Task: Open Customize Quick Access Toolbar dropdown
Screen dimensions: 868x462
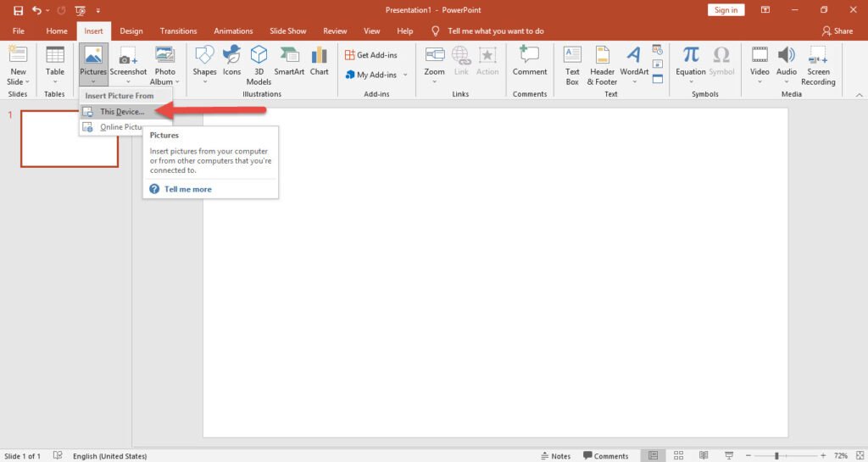Action: (98, 10)
